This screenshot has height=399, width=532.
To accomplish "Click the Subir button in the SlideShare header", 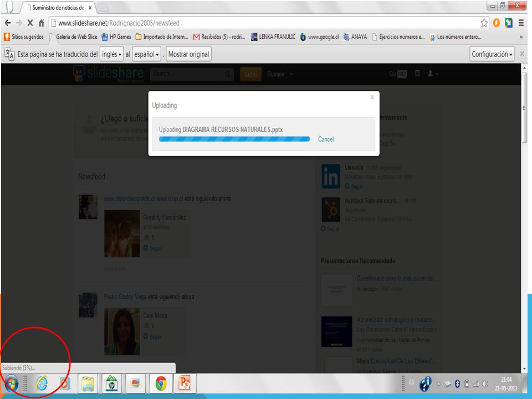I will (250, 74).
